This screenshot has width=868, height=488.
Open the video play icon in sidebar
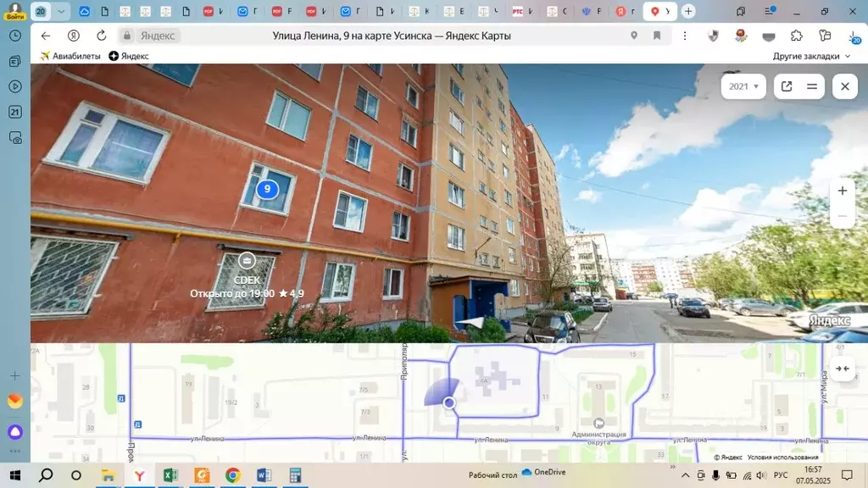pyautogui.click(x=15, y=86)
